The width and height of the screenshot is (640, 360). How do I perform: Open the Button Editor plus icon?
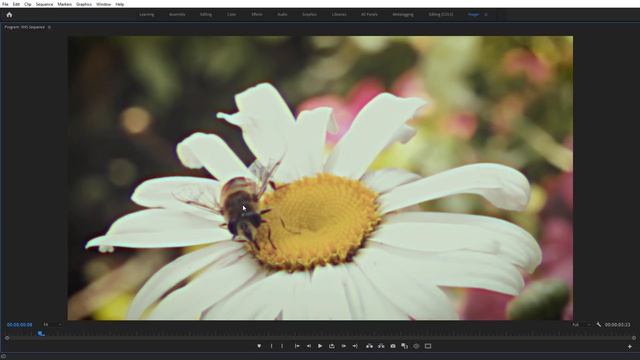pyautogui.click(x=630, y=347)
